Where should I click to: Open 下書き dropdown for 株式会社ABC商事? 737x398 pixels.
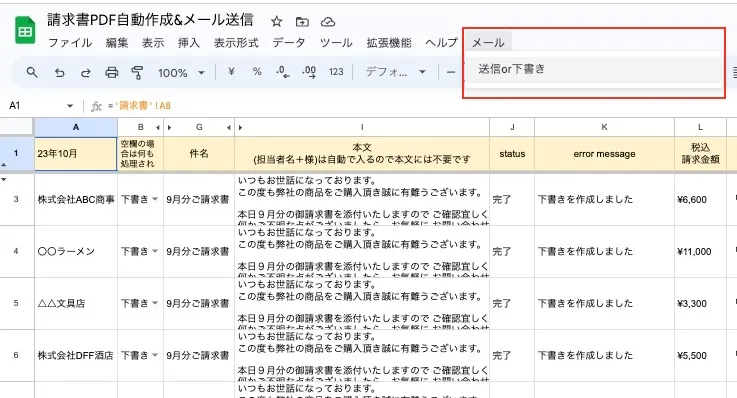(155, 199)
